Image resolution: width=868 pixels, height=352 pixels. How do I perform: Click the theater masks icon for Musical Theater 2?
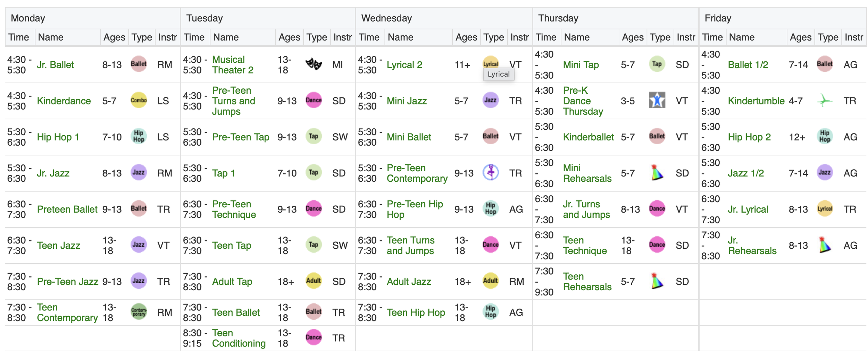[x=314, y=64]
